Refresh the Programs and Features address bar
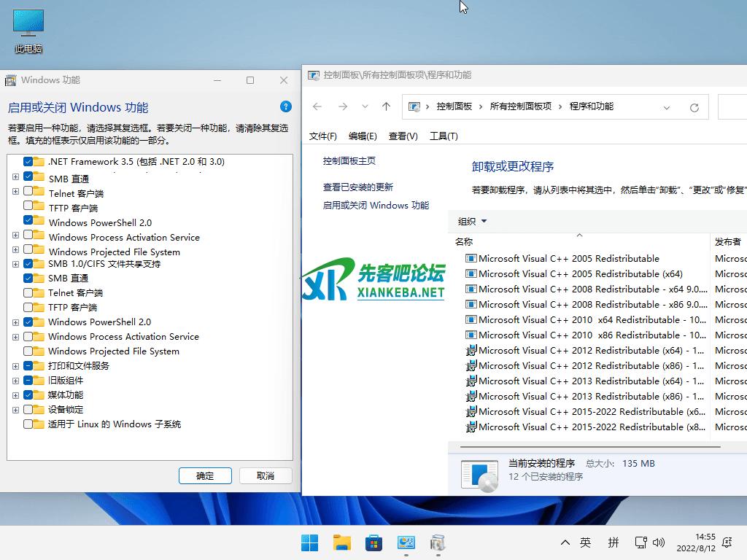This screenshot has height=560, width=747. (694, 107)
